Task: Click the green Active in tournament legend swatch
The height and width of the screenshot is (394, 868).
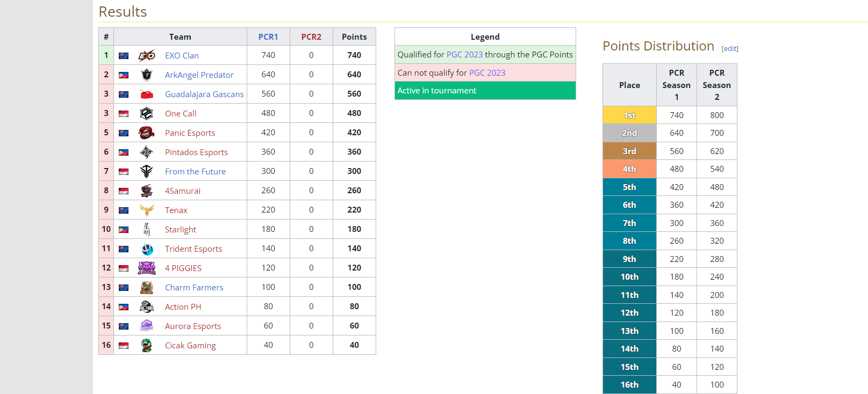Action: click(485, 91)
